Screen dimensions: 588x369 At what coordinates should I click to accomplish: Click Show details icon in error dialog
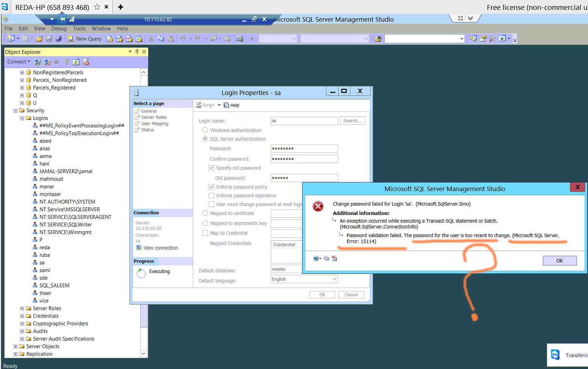(x=334, y=258)
